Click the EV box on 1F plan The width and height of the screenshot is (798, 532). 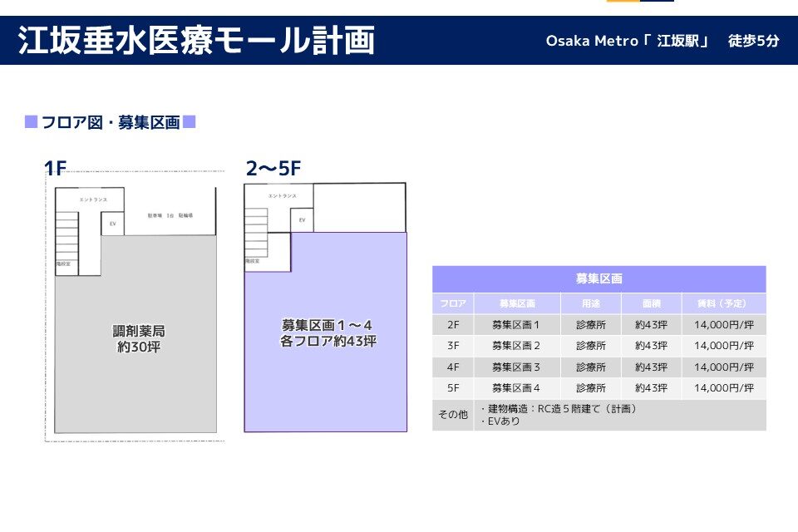[112, 224]
